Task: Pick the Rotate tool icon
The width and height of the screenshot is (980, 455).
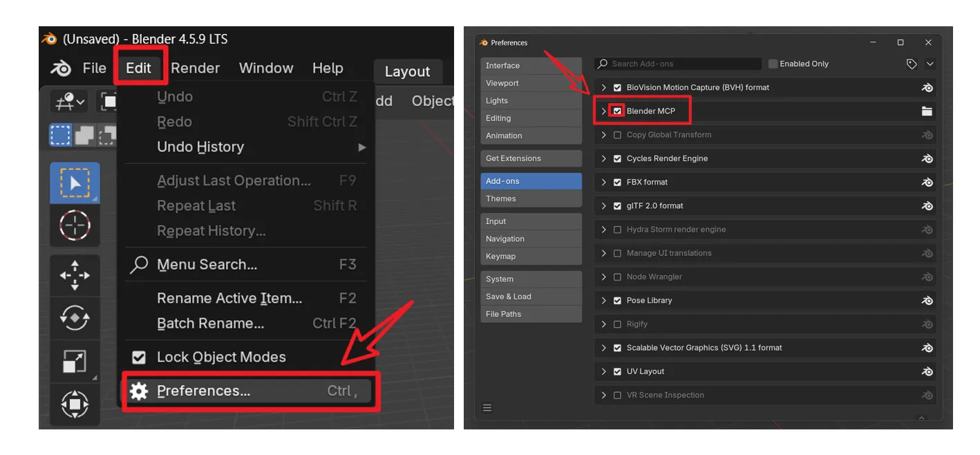Action: click(75, 318)
